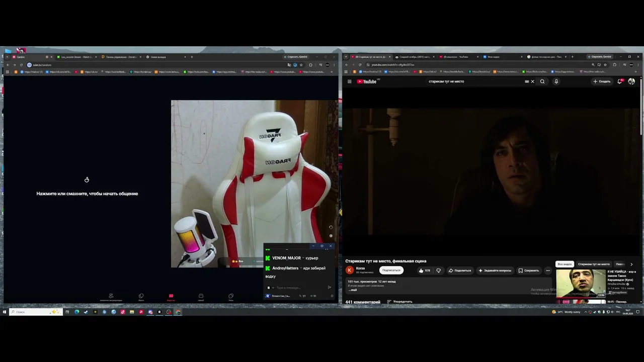The image size is (644, 362).
Task: Open the taskbar clock and date
Action: click(628, 312)
